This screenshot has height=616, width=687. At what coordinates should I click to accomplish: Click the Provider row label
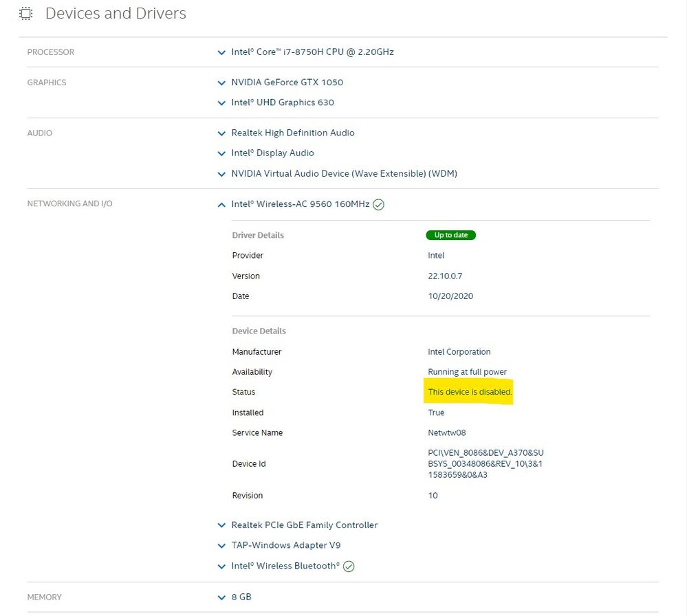coord(248,256)
